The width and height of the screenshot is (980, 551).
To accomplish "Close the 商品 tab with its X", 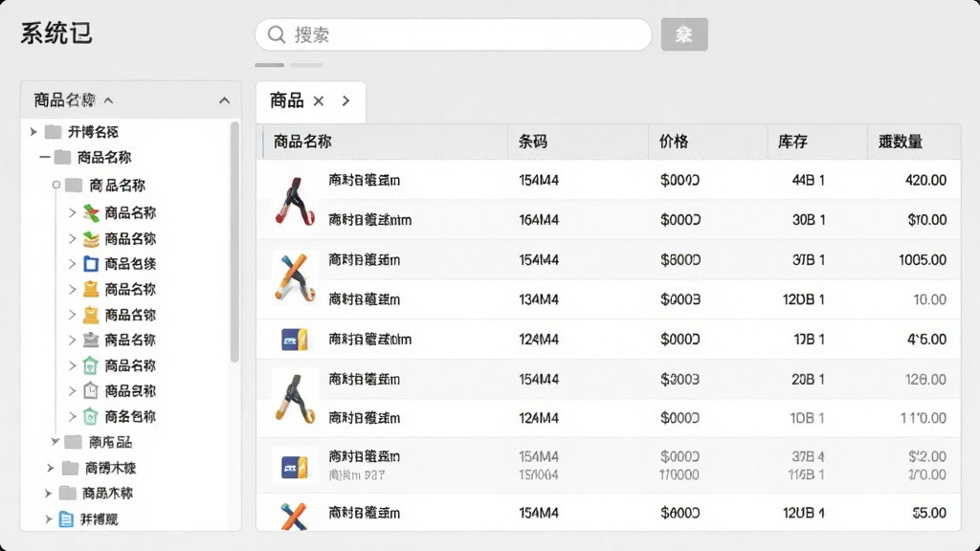I will tap(319, 101).
